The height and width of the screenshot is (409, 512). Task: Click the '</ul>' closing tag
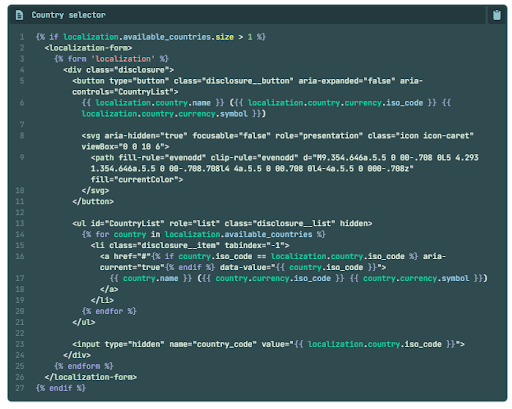84,322
